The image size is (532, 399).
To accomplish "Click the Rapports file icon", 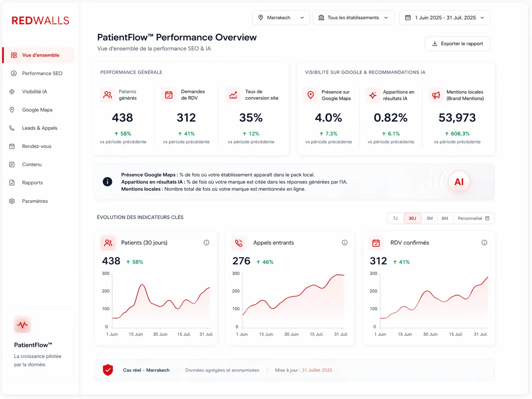I will (12, 183).
